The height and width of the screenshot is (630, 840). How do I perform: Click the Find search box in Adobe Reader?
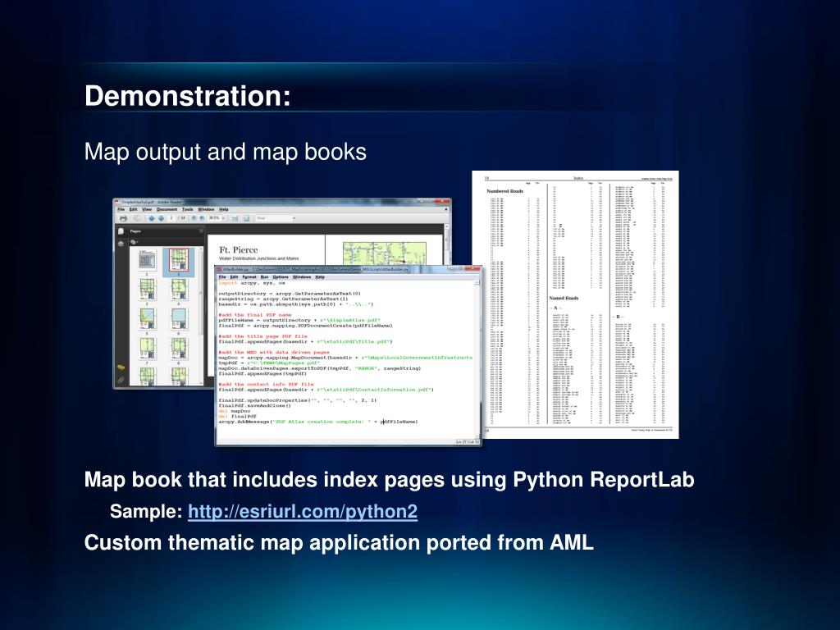[273, 218]
